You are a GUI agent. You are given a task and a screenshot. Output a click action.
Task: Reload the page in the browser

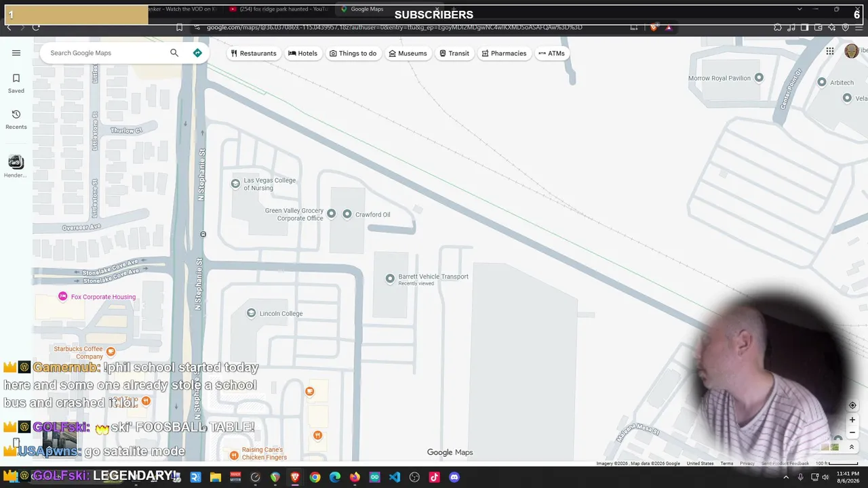pos(36,27)
